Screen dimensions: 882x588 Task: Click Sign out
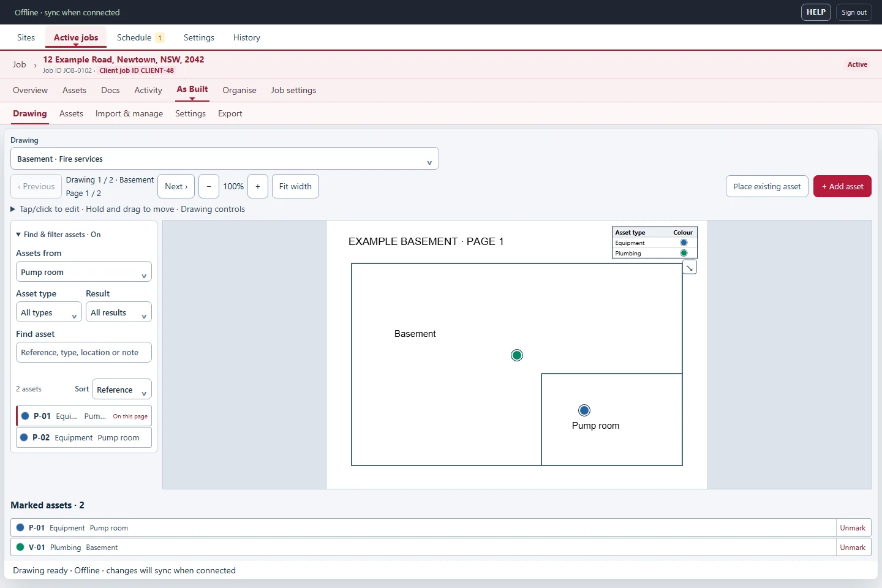[854, 12]
